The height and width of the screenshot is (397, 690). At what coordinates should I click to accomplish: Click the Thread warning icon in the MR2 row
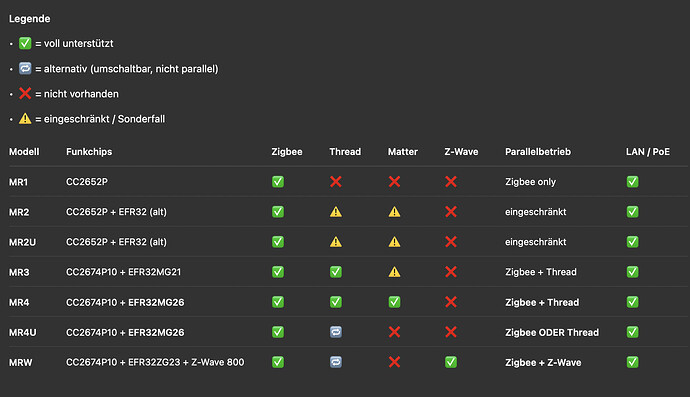point(336,212)
